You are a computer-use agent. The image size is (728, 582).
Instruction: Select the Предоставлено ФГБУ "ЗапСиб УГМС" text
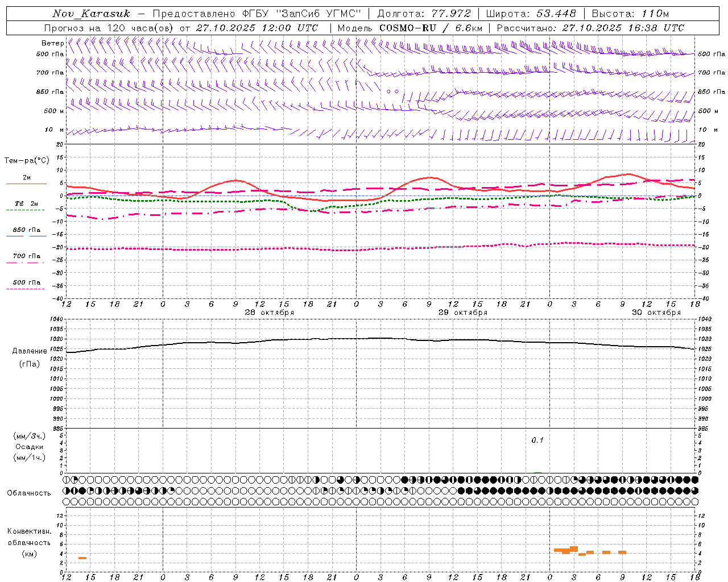pos(256,14)
